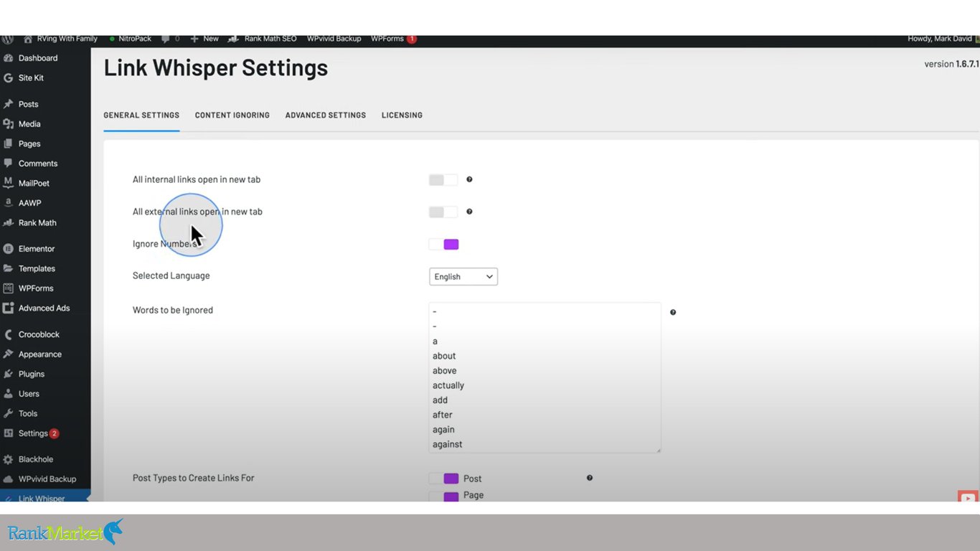Click the Tools wrench icon
Image resolution: width=980 pixels, height=551 pixels.
8,413
